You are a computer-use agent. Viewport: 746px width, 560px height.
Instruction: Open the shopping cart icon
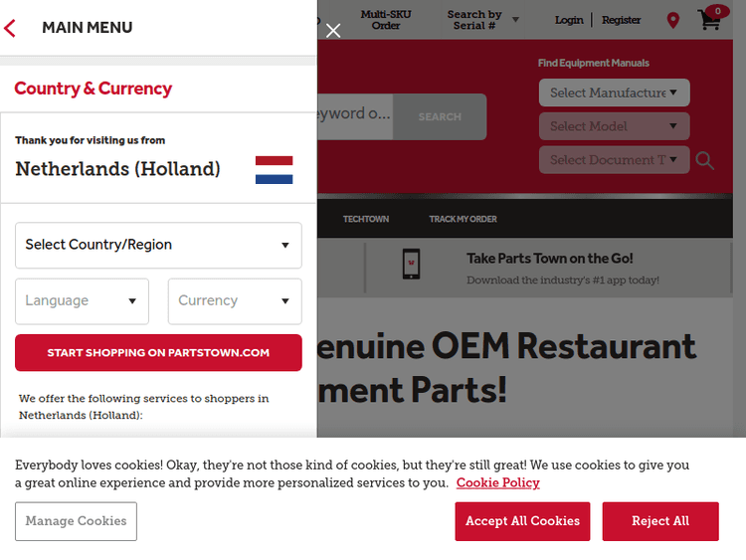point(710,19)
